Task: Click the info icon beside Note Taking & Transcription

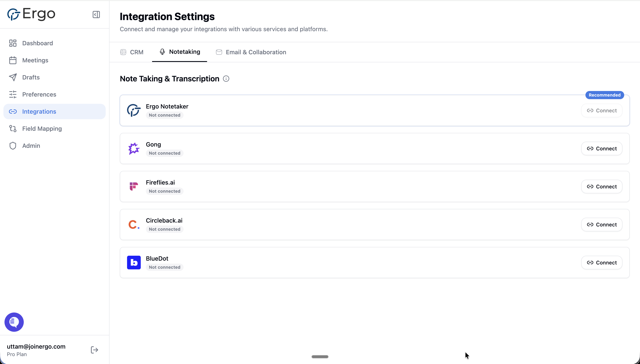Action: tap(226, 79)
